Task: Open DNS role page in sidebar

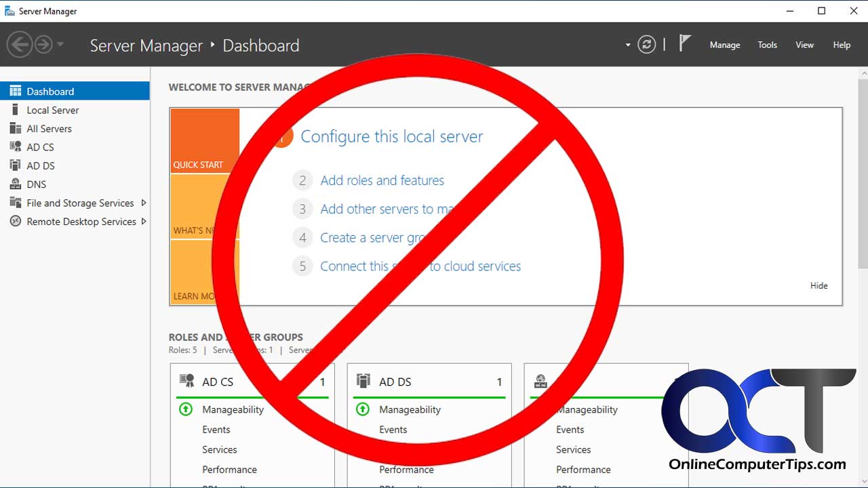Action: coord(37,184)
